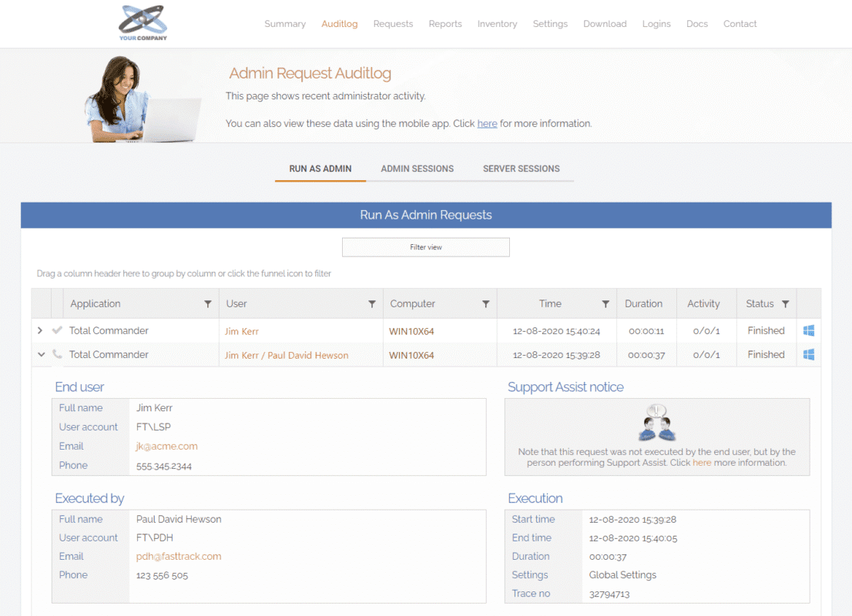Click the pdh@fasttrack.com email link
Viewport: 852px width, 616px height.
179,556
